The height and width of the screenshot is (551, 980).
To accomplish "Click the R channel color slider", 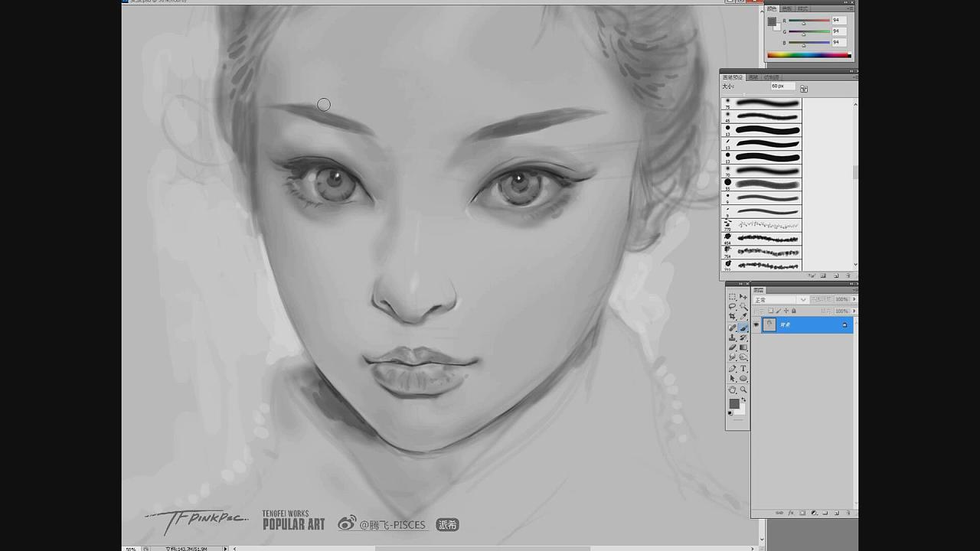I will pyautogui.click(x=809, y=21).
